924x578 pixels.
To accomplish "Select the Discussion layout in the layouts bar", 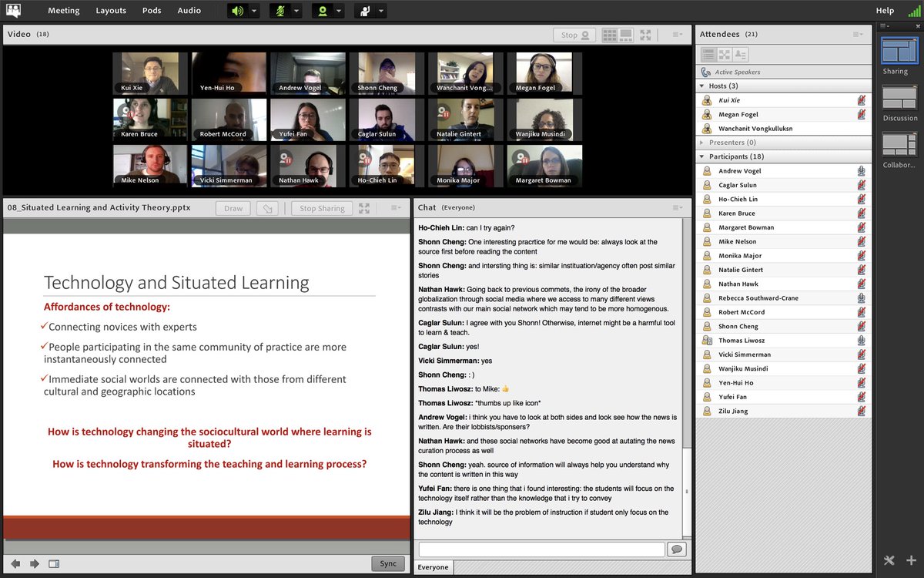I will pos(898,99).
